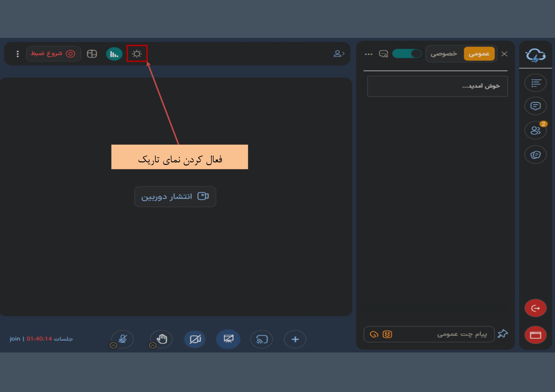The height and width of the screenshot is (392, 555).
Task: Start screen sharing with the cast icon
Action: 262,339
